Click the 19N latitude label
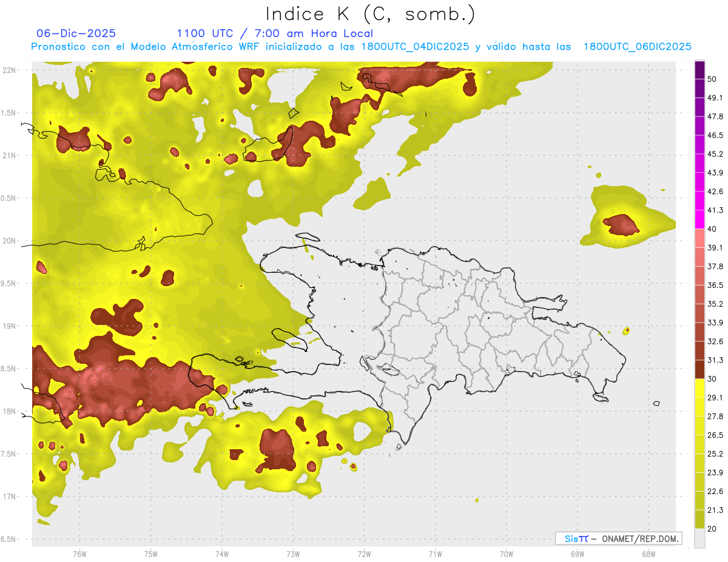This screenshot has height=562, width=728. tap(9, 326)
